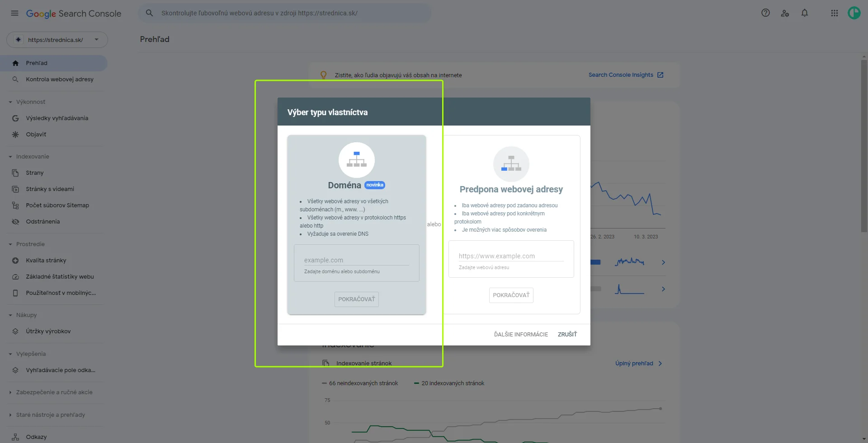868x443 pixels.
Task: Click the search magnifier icon in top bar
Action: [x=149, y=13]
